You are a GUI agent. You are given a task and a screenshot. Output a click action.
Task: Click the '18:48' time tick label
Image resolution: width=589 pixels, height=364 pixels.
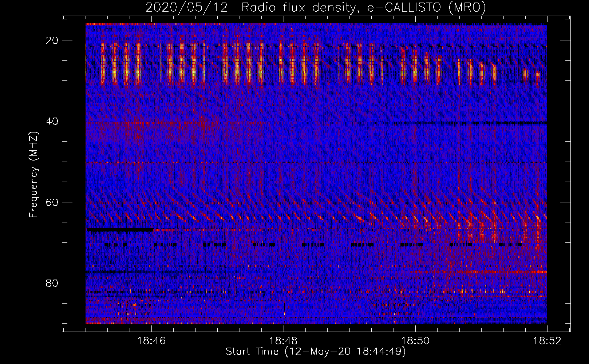point(284,341)
